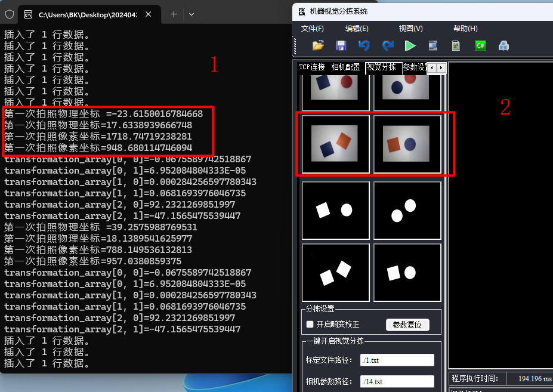The width and height of the screenshot is (553, 392).
Task: Click console line 第一次拍照物理坐标 =39.2575988769531
Action: point(100,227)
